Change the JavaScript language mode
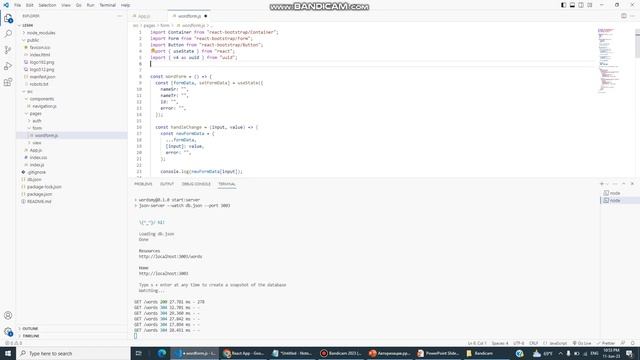The width and height of the screenshot is (640, 360). tap(558, 343)
